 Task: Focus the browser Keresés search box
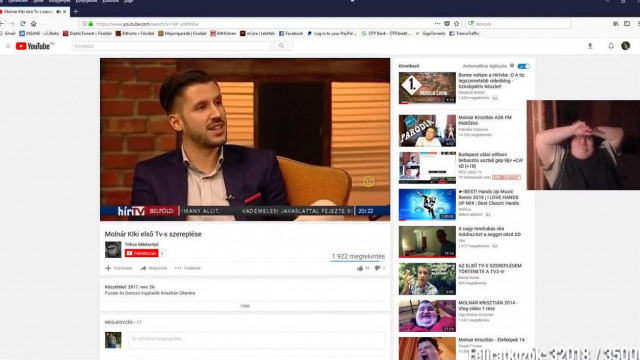coord(518,24)
